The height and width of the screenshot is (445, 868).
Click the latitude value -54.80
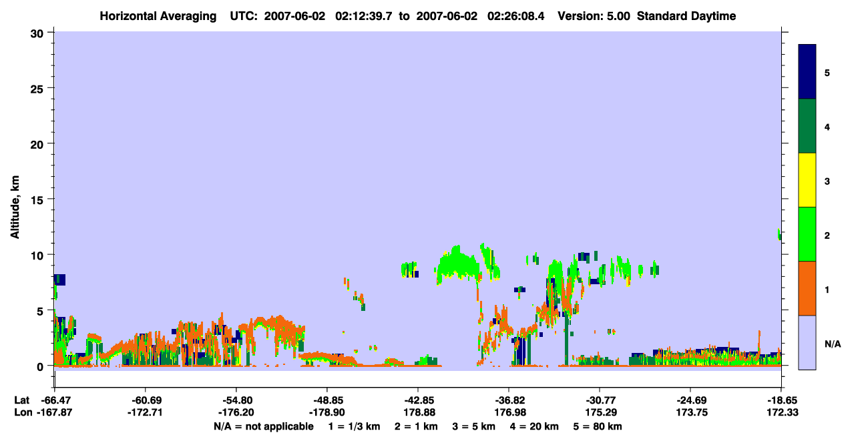click(236, 400)
